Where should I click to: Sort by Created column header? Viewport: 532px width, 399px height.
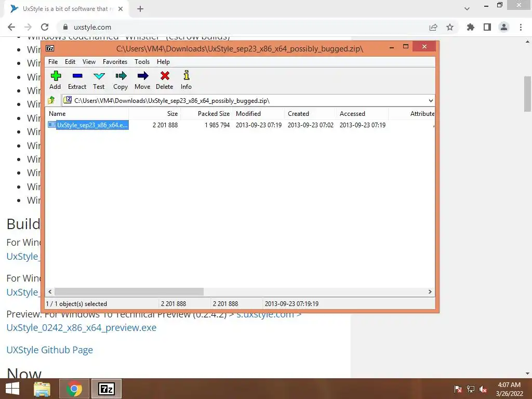tap(311, 114)
